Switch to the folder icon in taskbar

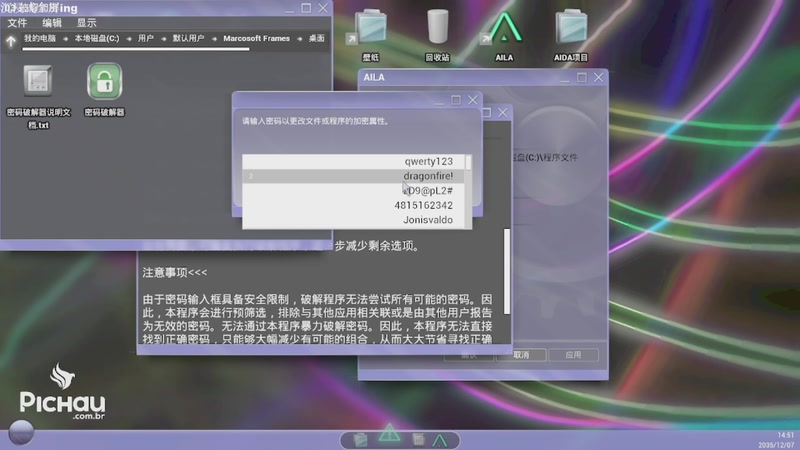[x=360, y=439]
